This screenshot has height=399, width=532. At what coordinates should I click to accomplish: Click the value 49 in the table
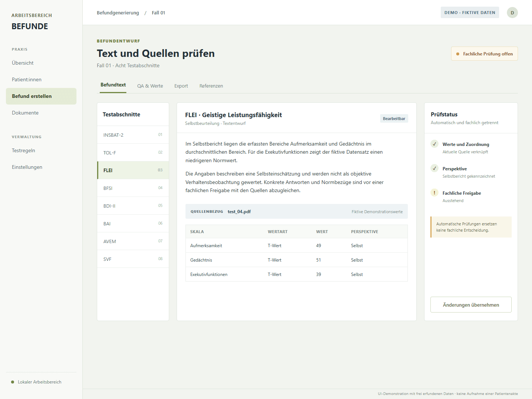[318, 246]
